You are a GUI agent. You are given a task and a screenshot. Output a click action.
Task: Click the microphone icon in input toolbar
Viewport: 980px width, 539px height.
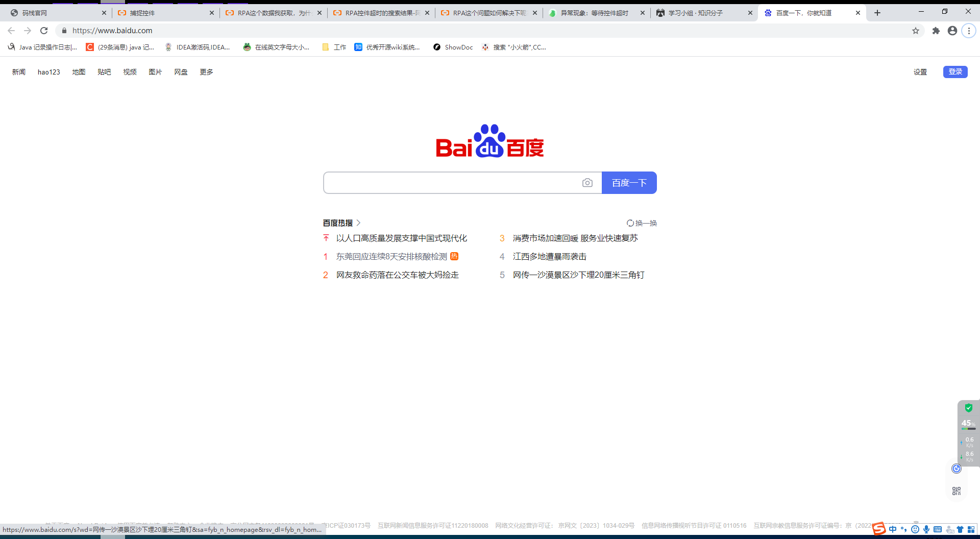pyautogui.click(x=926, y=529)
